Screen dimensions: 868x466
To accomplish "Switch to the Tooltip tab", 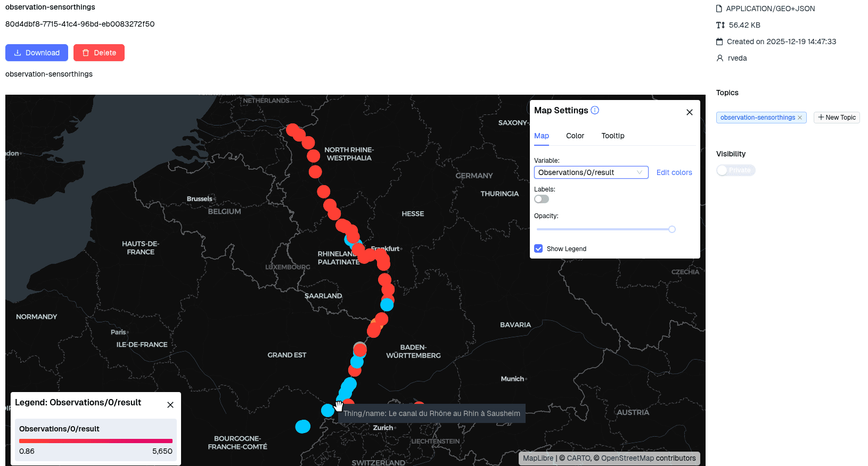I will pos(612,136).
